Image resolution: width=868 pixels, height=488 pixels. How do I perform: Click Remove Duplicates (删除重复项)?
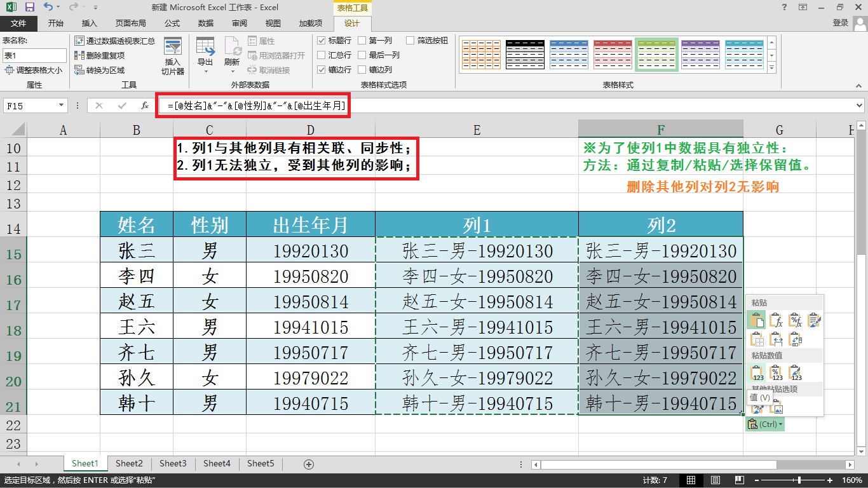[100, 55]
